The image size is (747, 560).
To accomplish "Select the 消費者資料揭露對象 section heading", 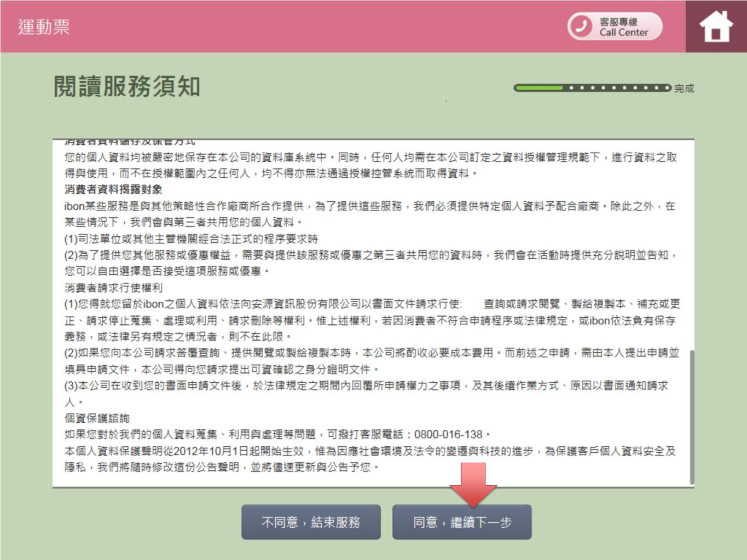I will [x=113, y=190].
